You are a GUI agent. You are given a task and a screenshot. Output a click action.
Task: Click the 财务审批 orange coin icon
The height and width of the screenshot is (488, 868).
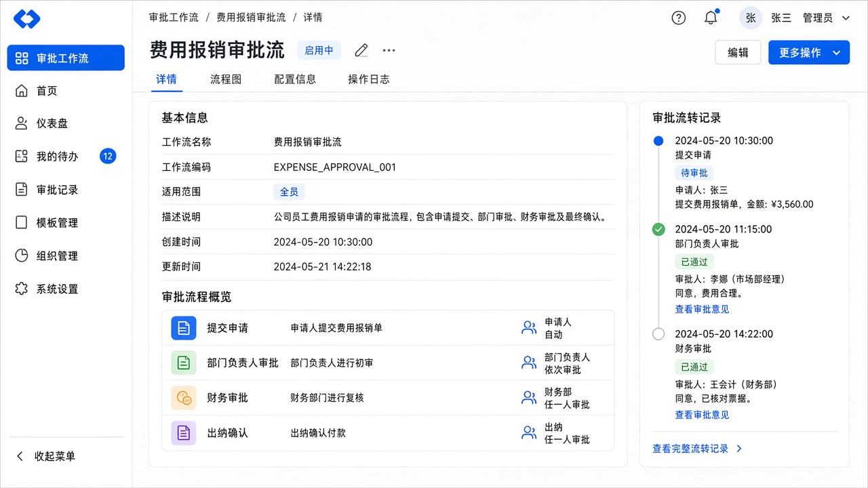183,398
